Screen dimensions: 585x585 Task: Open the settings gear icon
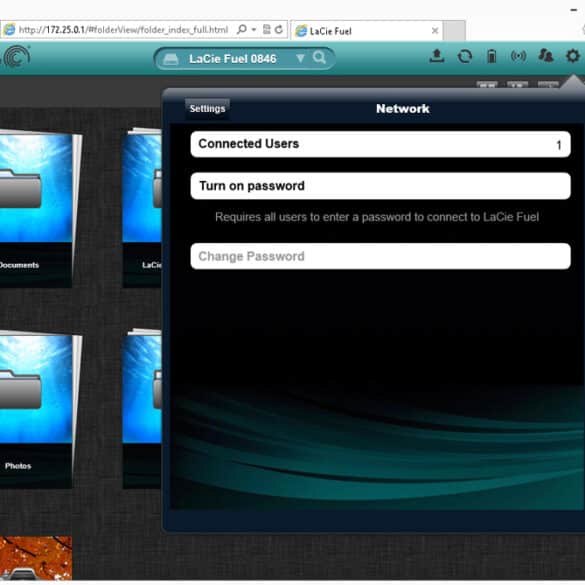(x=573, y=56)
